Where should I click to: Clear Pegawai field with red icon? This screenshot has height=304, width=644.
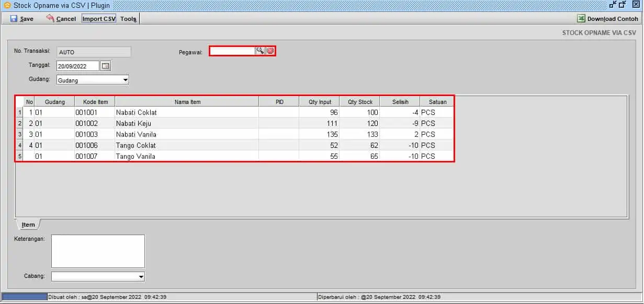tap(270, 51)
